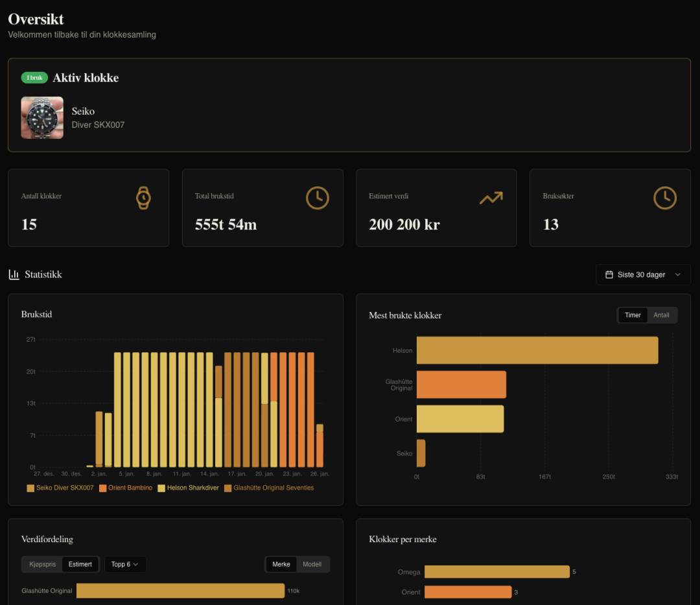700x605 pixels.
Task: Click the clock icon in Bruksøkter card
Action: point(665,198)
